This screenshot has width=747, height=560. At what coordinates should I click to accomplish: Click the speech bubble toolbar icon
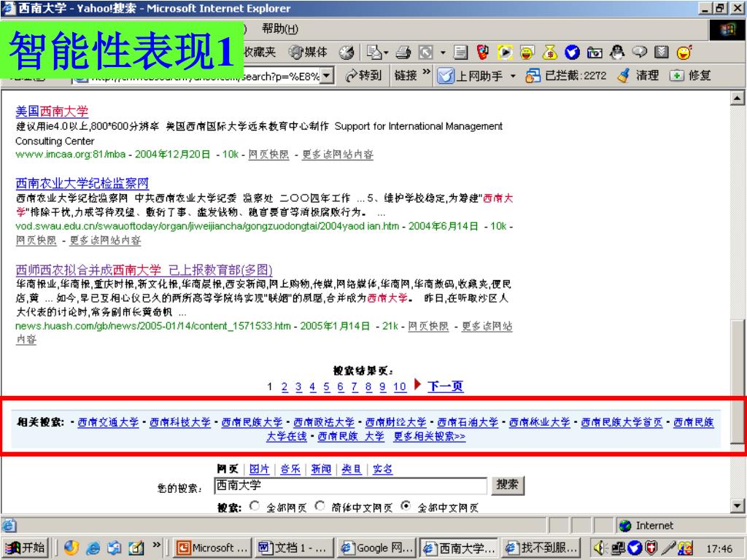pos(639,52)
